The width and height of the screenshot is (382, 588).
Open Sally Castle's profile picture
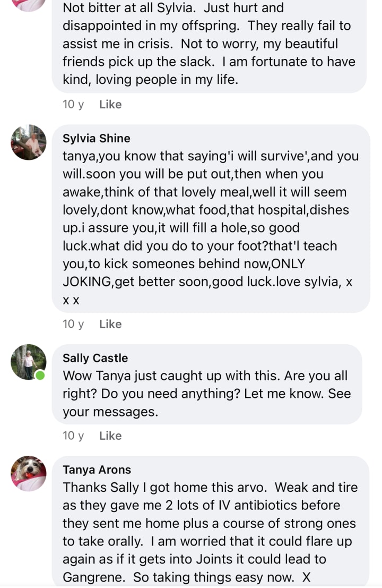(x=29, y=362)
